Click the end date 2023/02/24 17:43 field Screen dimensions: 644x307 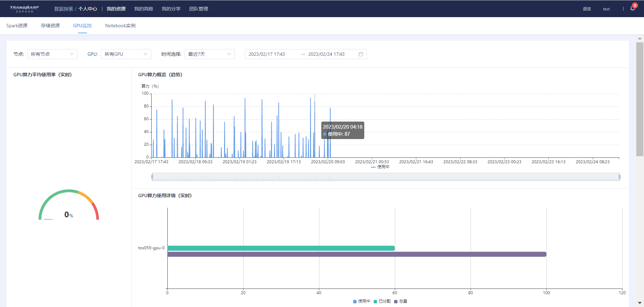(326, 54)
